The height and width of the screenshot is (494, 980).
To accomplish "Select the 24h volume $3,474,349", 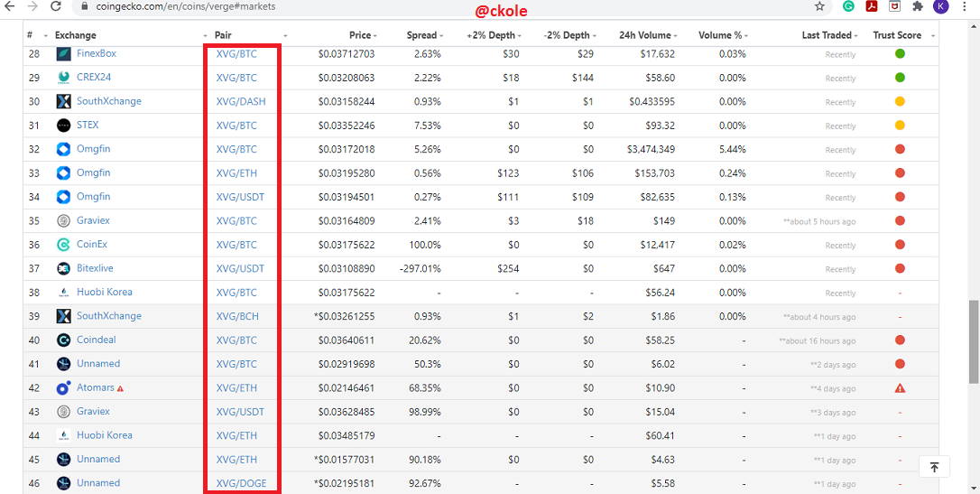I will coord(651,149).
